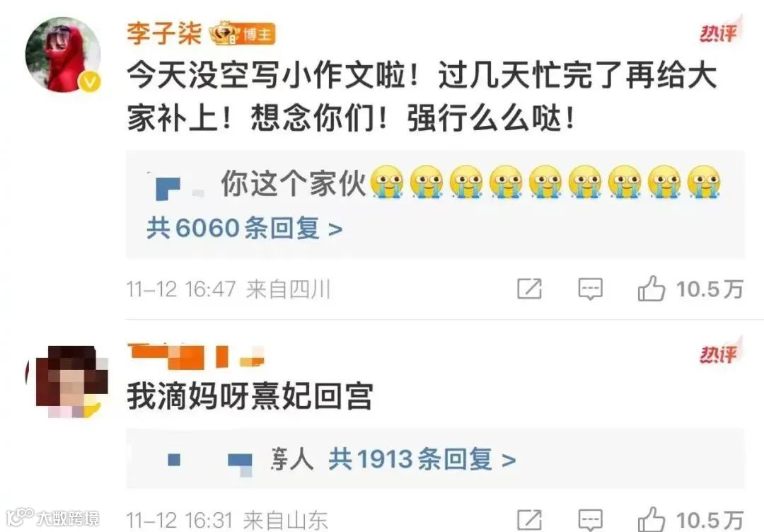The width and height of the screenshot is (764, 532).
Task: Share the 11-12 16:47 comment
Action: (x=530, y=289)
